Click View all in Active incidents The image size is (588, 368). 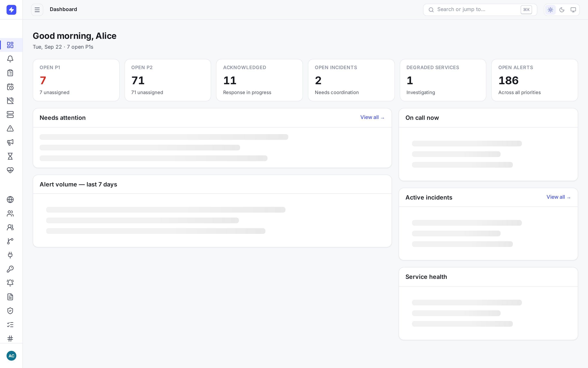pyautogui.click(x=559, y=197)
